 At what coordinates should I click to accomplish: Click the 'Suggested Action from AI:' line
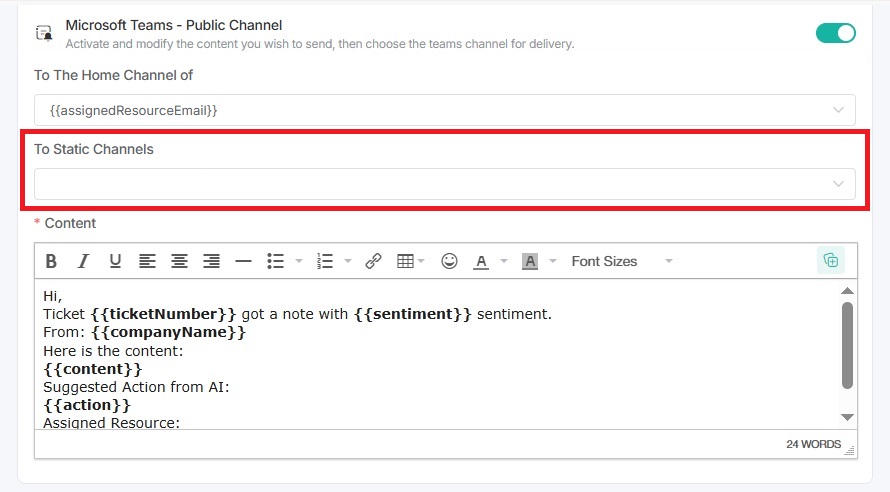136,387
